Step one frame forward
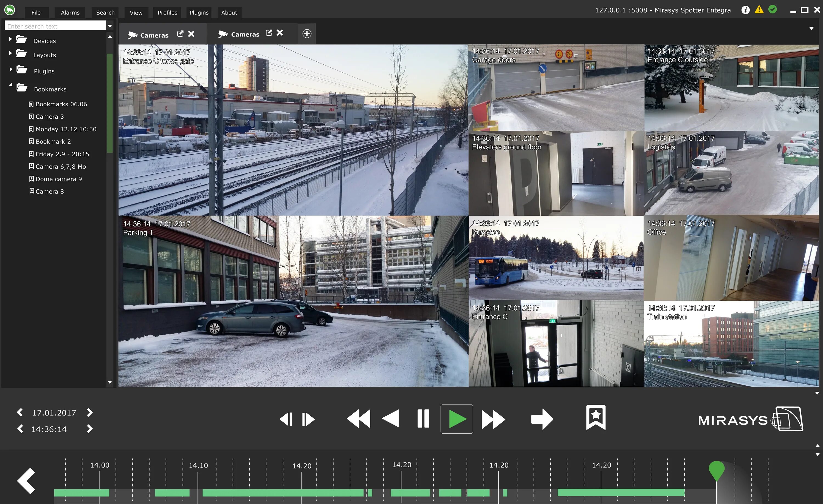The image size is (823, 504). click(x=308, y=419)
